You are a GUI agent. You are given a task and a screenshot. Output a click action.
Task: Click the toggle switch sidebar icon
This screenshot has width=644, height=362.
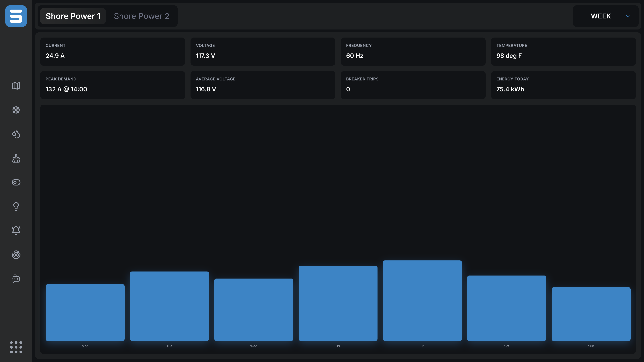coord(16,182)
